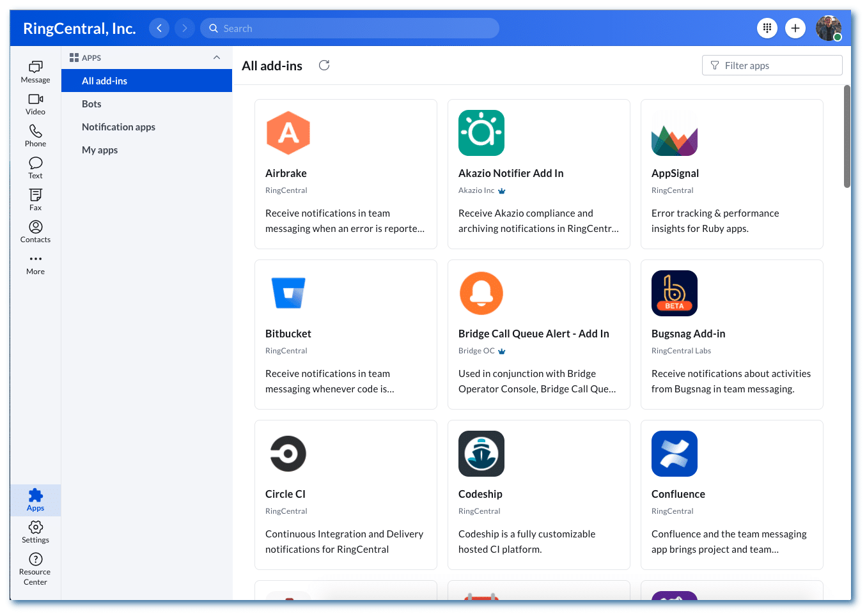Open the Resource Center help icon
Viewport: 867px width, 616px height.
tap(35, 559)
